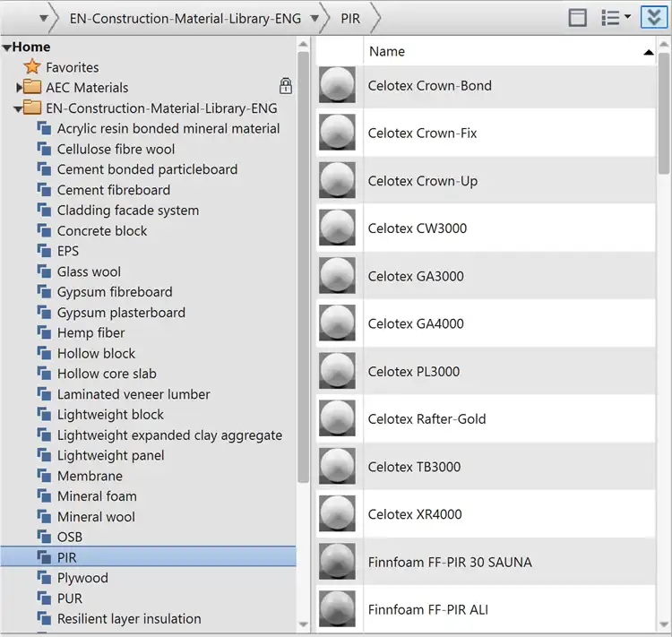Image resolution: width=672 pixels, height=637 pixels.
Task: Collapse the Home tree node
Action: pyautogui.click(x=6, y=47)
